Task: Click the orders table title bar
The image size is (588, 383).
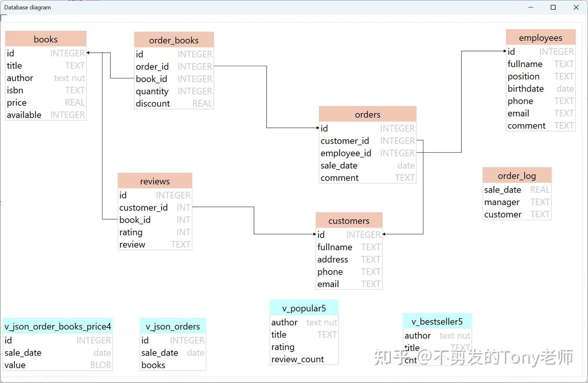Action: click(x=367, y=114)
